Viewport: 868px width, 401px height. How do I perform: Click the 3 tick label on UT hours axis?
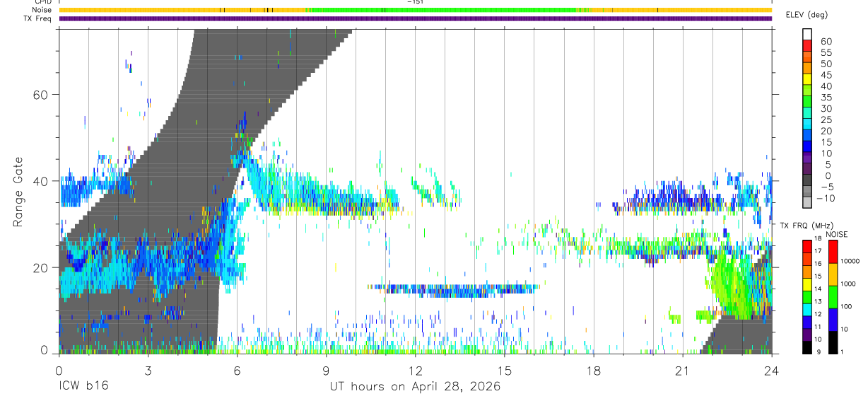148,370
